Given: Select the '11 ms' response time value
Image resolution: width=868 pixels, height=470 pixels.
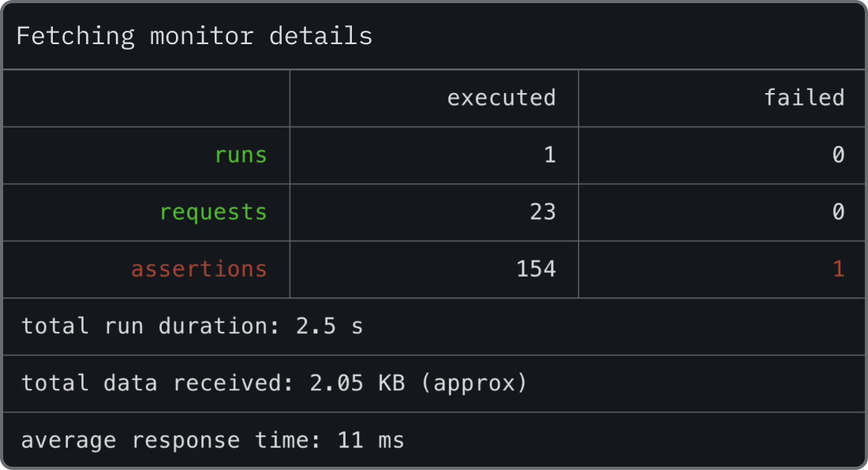Looking at the screenshot, I should click(x=370, y=440).
